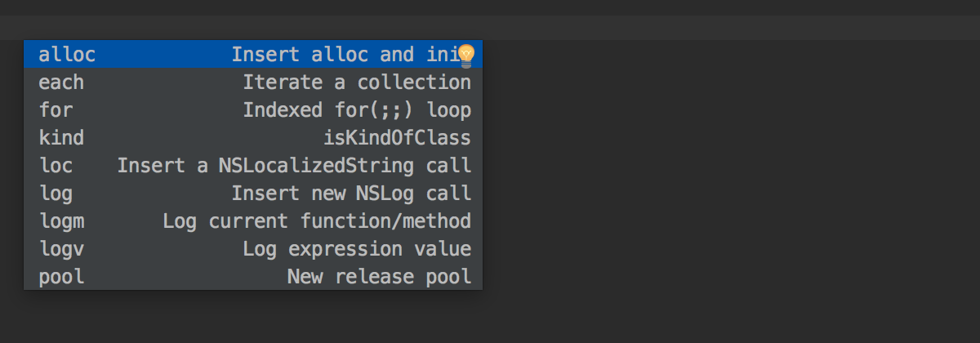Select the pool template suggestion
The height and width of the screenshot is (343, 980).
[253, 277]
